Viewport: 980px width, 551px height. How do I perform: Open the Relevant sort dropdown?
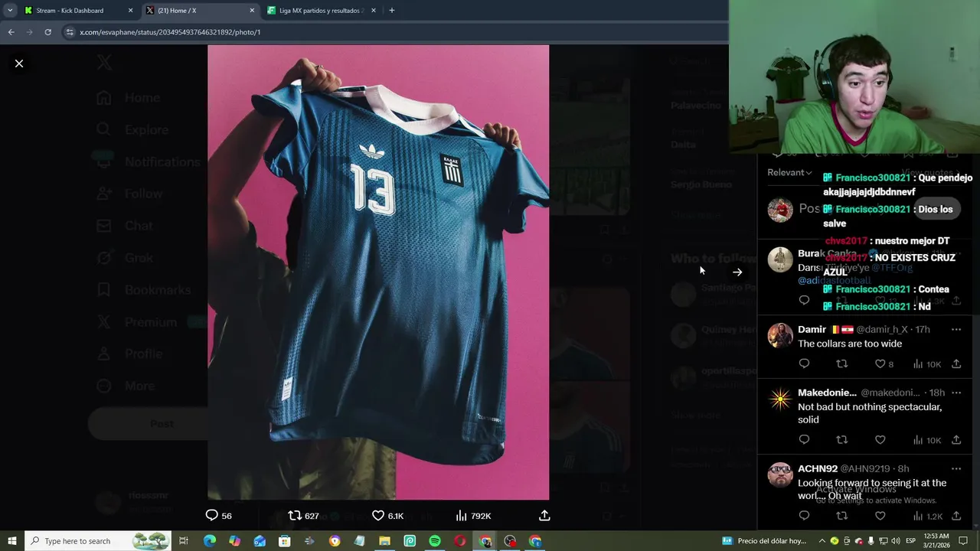pyautogui.click(x=789, y=173)
